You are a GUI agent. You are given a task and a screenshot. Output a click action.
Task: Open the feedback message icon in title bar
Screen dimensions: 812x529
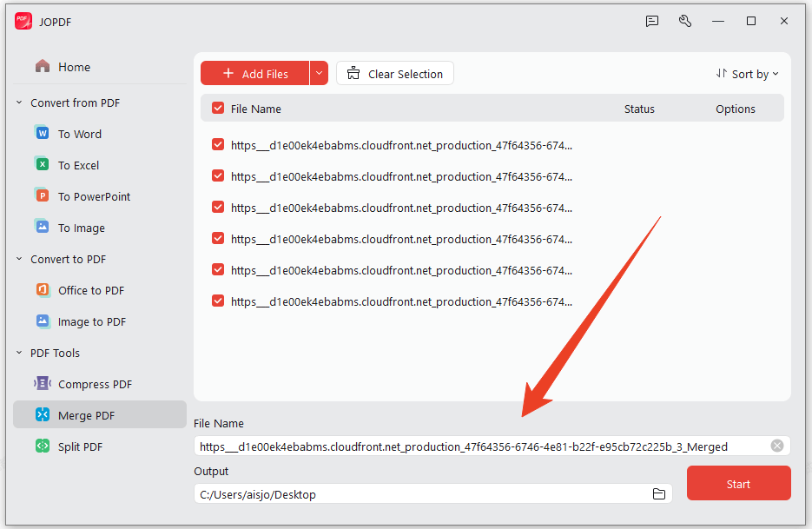(652, 21)
